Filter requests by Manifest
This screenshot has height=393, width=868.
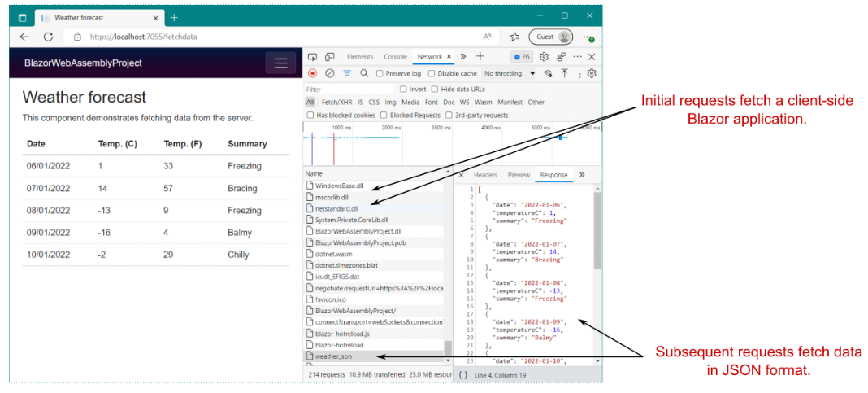pos(510,102)
